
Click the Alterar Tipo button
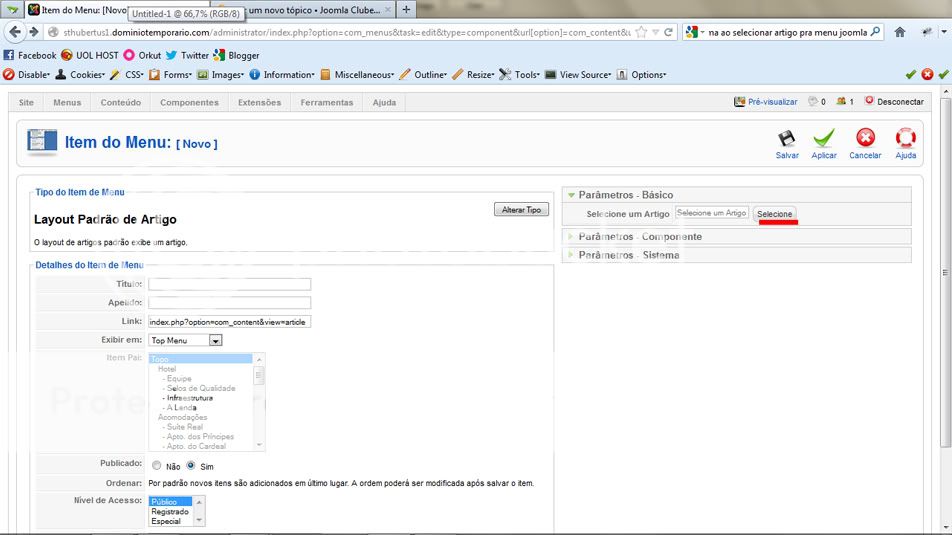521,210
